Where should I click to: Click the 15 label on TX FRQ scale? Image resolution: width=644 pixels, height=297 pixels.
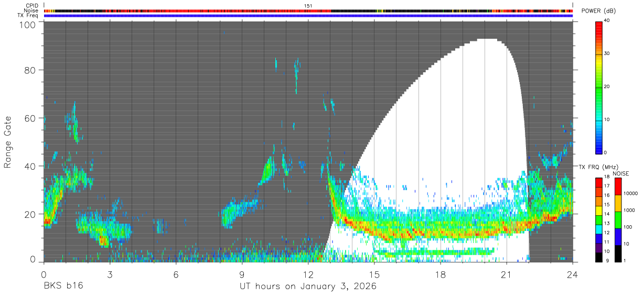point(607,204)
